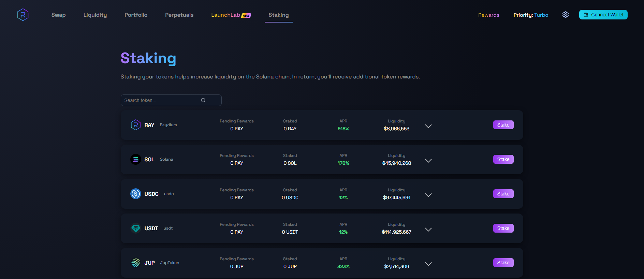Click Stake for the JUP row

click(503, 263)
